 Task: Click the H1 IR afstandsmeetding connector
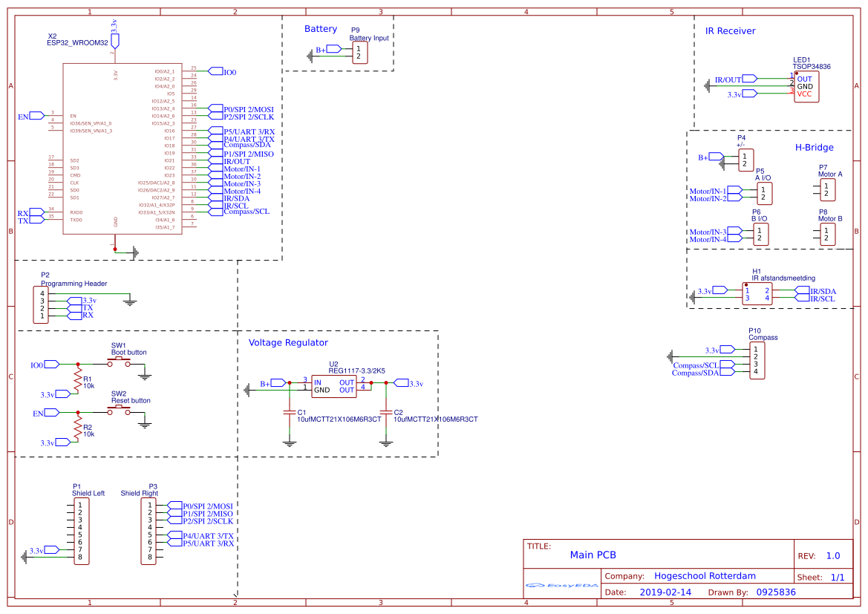tap(757, 294)
